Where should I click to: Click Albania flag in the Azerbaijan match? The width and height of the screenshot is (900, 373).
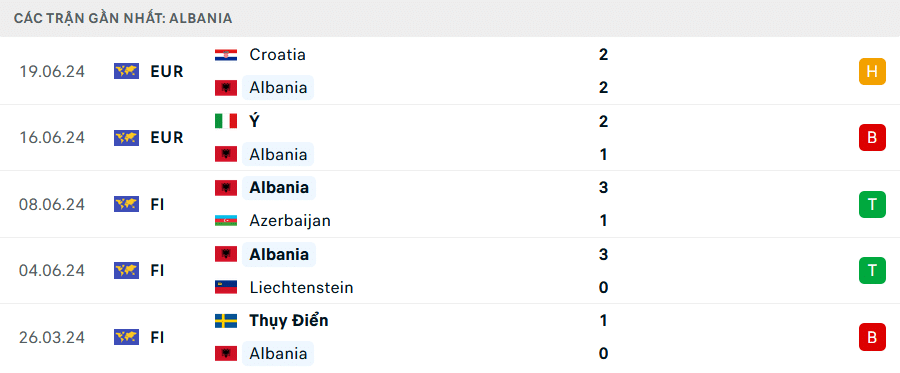tap(226, 188)
